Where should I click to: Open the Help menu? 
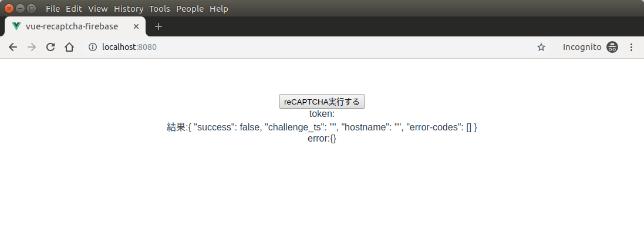[219, 9]
